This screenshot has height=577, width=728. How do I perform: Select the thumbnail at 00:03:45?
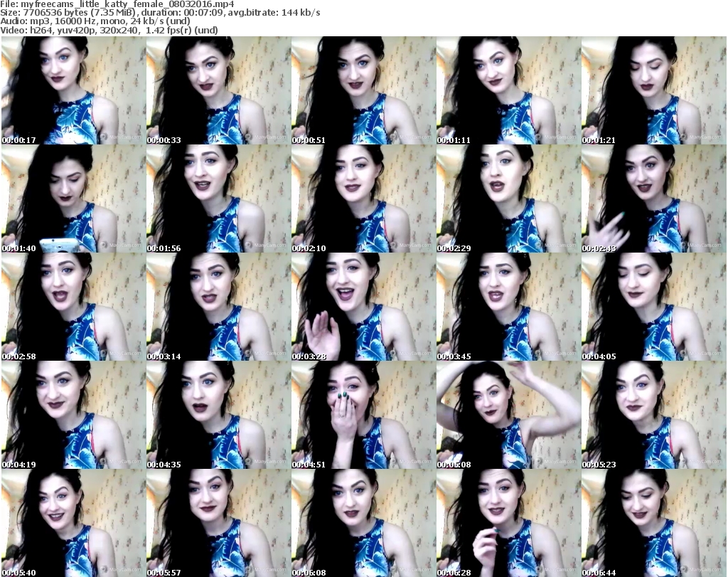pyautogui.click(x=508, y=307)
